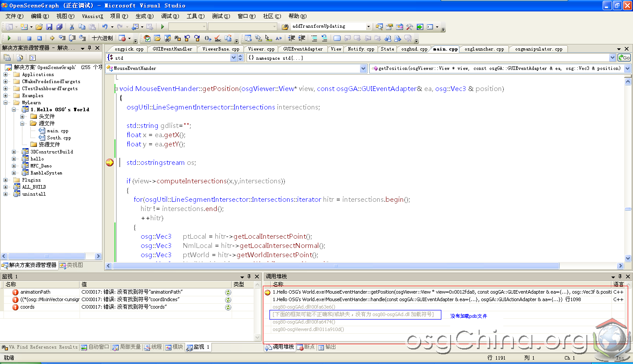The image size is (633, 364).
Task: Re-evaluate the animationPath watch with refresh icon
Action: click(x=228, y=292)
